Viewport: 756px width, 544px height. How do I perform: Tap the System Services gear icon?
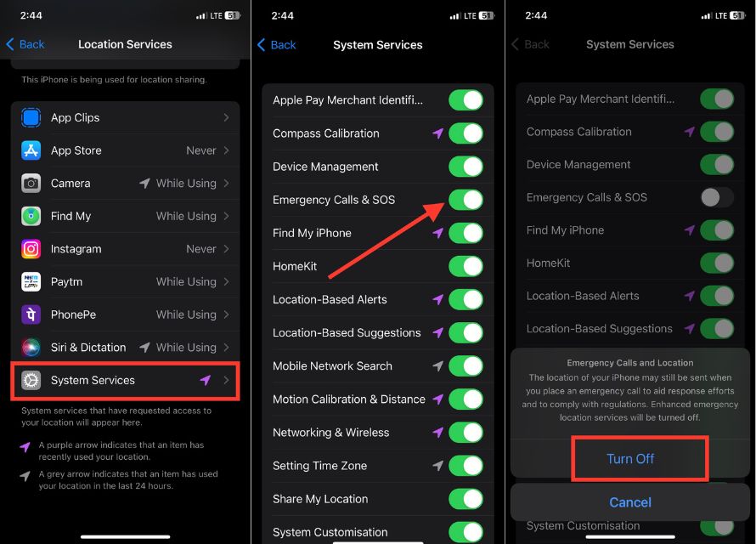coord(31,380)
